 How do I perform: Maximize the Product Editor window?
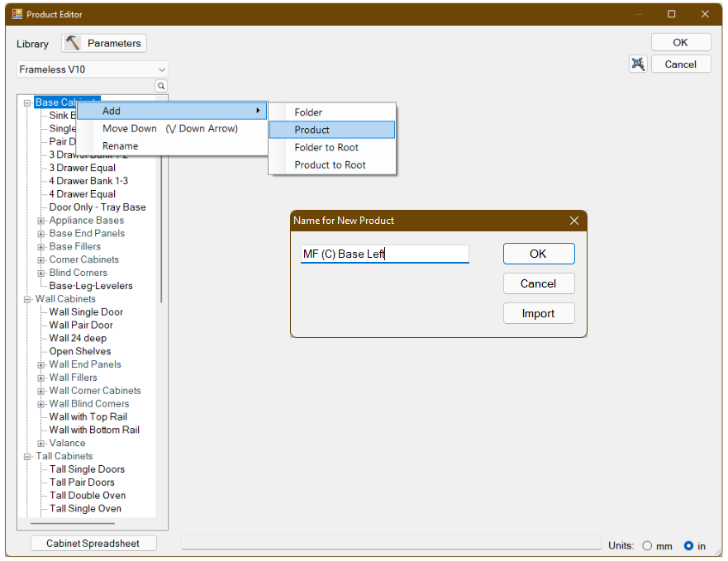[671, 14]
